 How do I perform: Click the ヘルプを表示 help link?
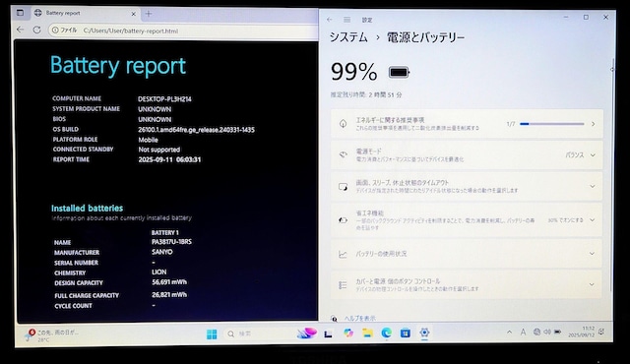[360, 318]
